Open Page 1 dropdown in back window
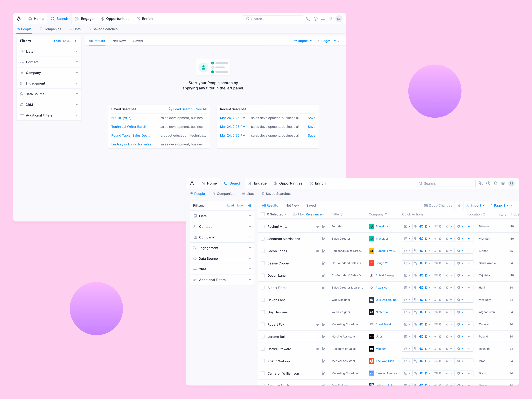Viewport: 532px width, 399px height. (328, 41)
